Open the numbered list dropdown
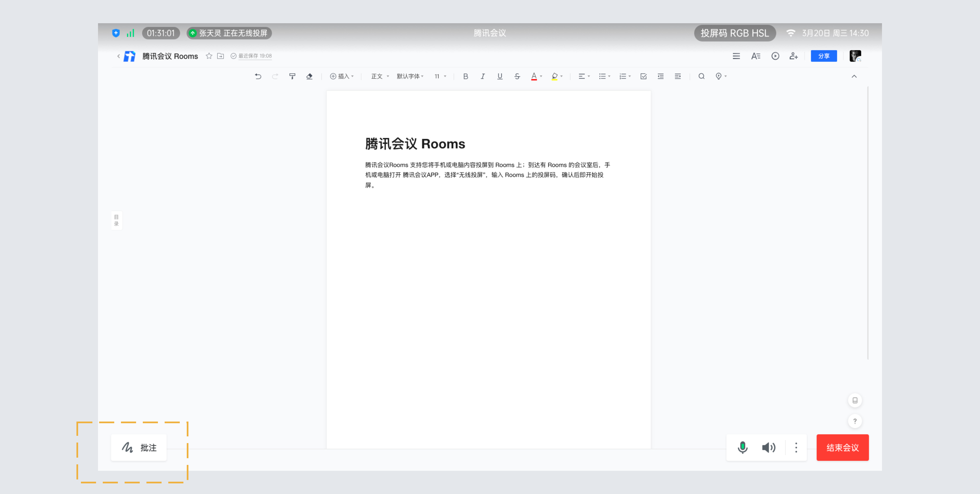The height and width of the screenshot is (494, 980). pyautogui.click(x=625, y=76)
